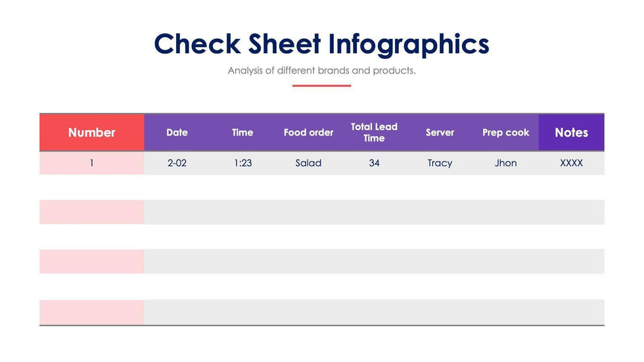
Task: Click the Salad food order cell
Action: coord(308,163)
